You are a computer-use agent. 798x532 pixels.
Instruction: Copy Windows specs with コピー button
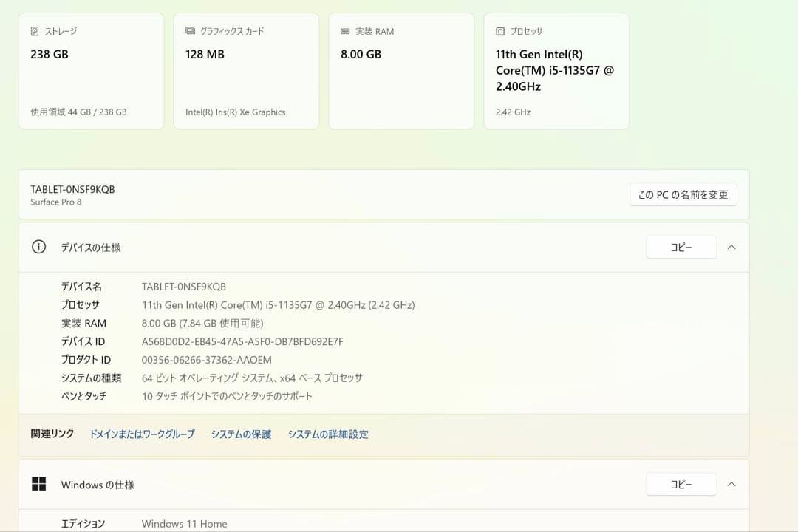click(681, 484)
